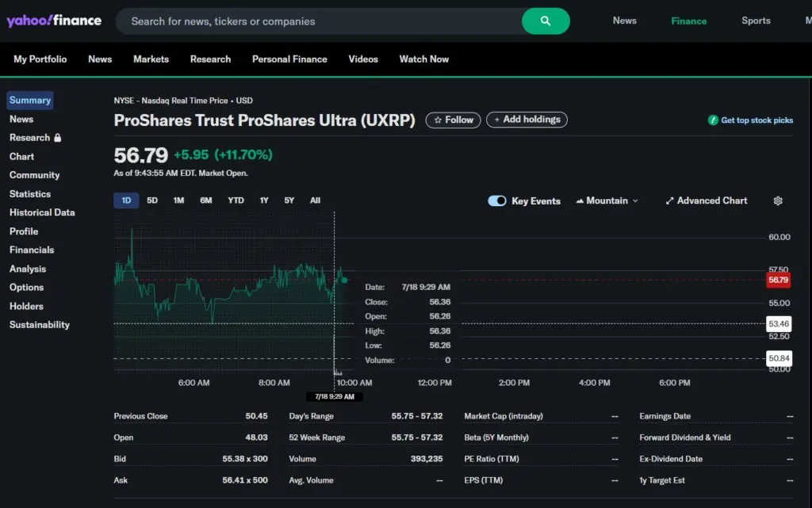
Task: Open the Personal Finance navigation menu
Action: [x=289, y=59]
